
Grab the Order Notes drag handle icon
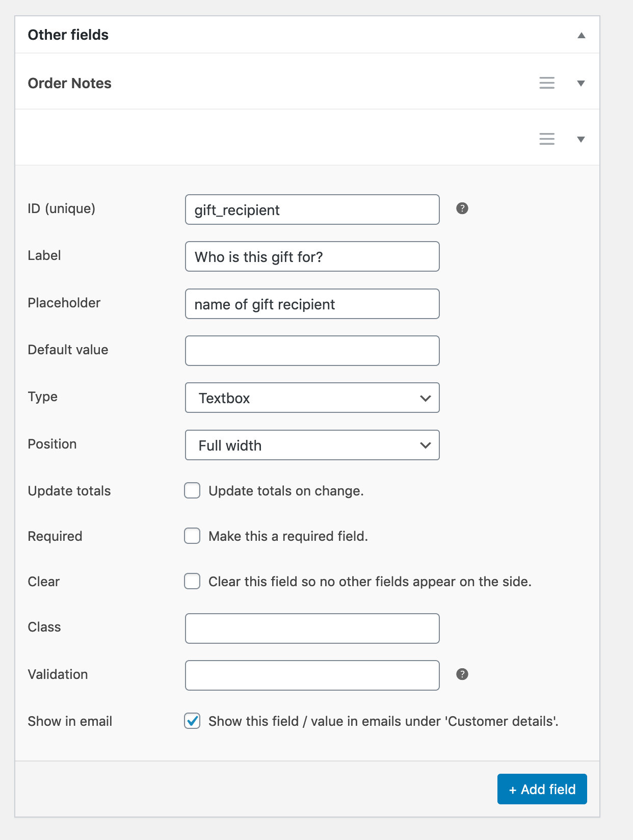coord(546,83)
